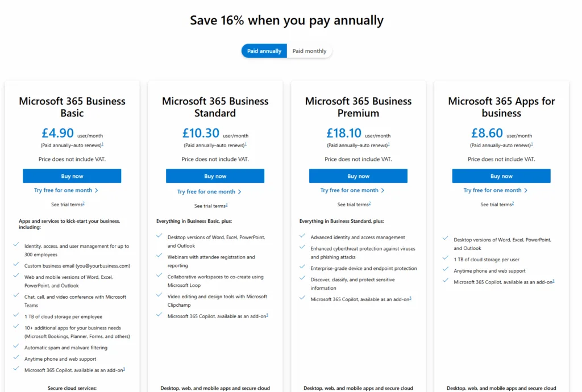Screen dimensions: 582x392
Task: Click Buy now for Business Premium
Action: pyautogui.click(x=358, y=176)
